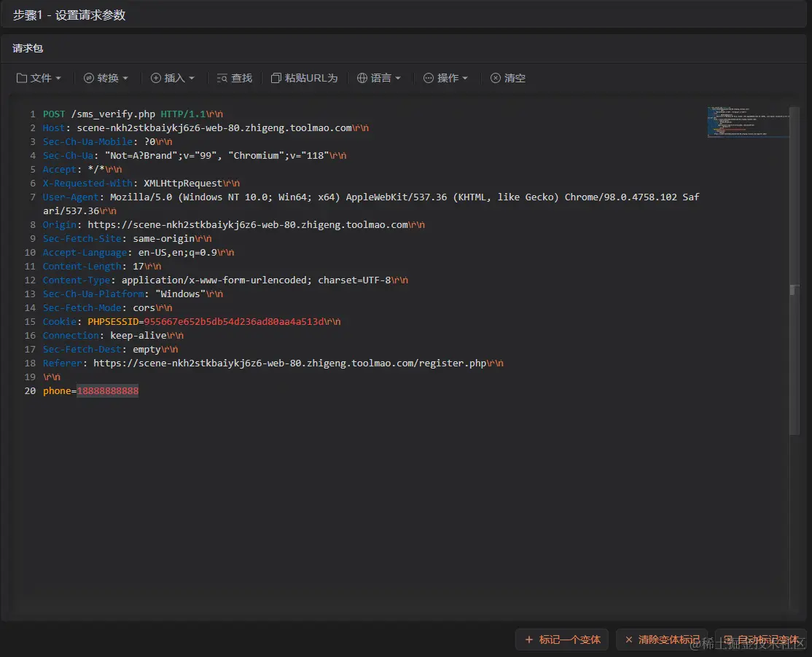Image resolution: width=812 pixels, height=657 pixels.
Task: Click the Sec-Ch-Ua-Platform "Windows" value
Action: [x=180, y=294]
